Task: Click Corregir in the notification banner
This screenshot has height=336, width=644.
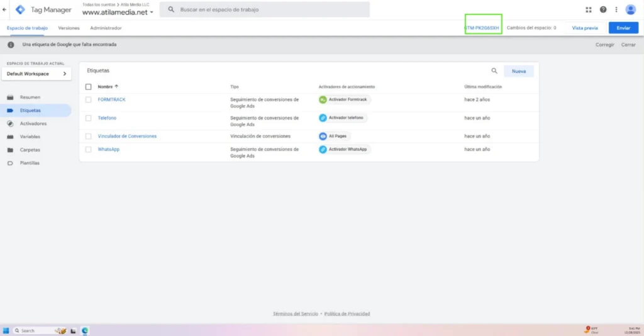Action: pos(604,45)
